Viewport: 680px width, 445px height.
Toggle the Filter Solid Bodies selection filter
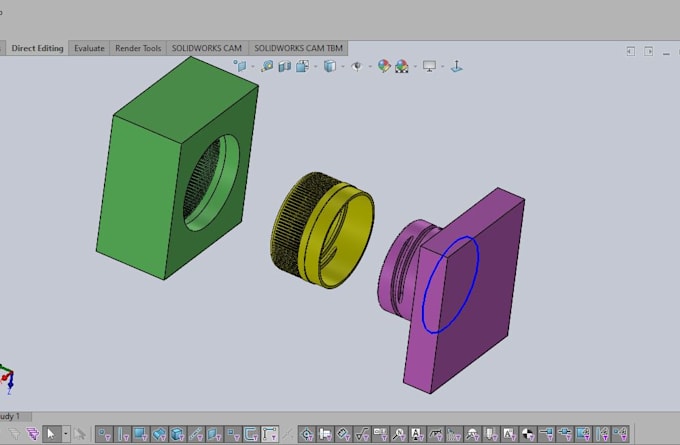pos(177,433)
